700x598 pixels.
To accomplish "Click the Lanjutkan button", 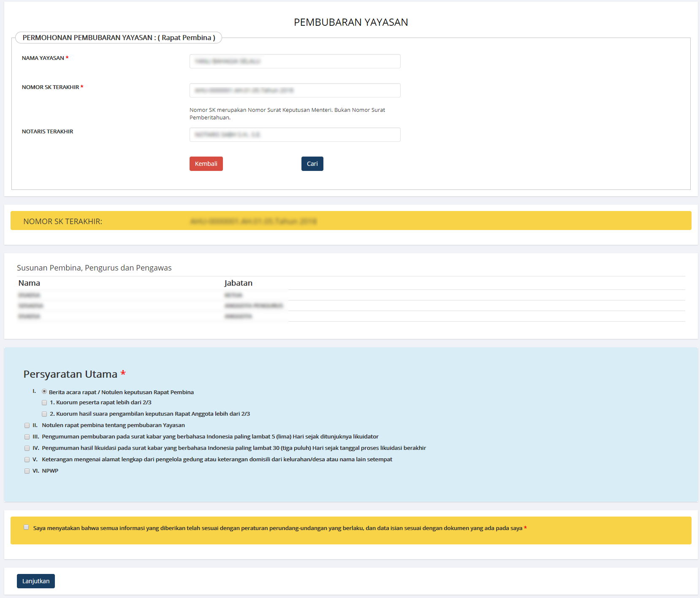I will [x=36, y=581].
